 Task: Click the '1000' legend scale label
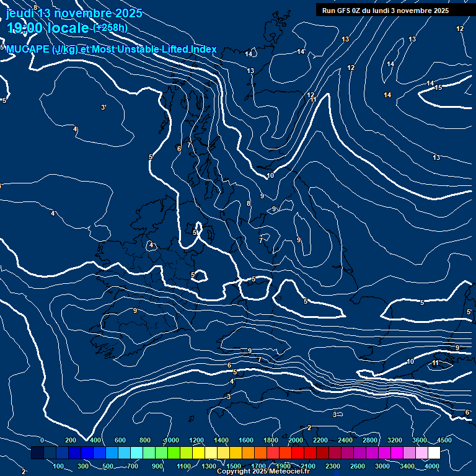click(172, 440)
